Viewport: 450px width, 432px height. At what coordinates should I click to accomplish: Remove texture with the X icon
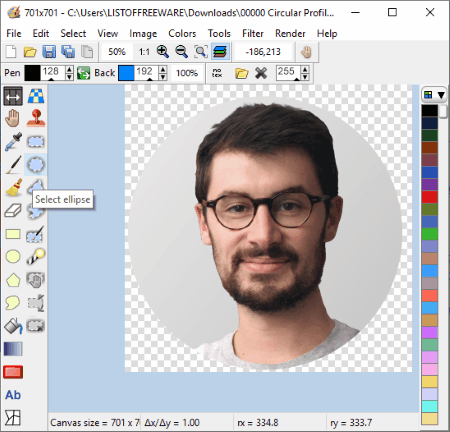[261, 73]
